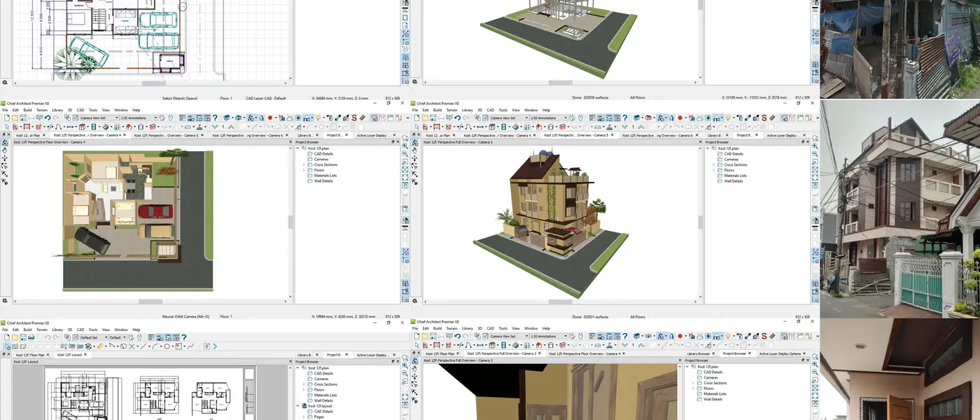This screenshot has height=420, width=980.
Task: Click line drawing tool in Layout window
Action: pyautogui.click(x=143, y=346)
